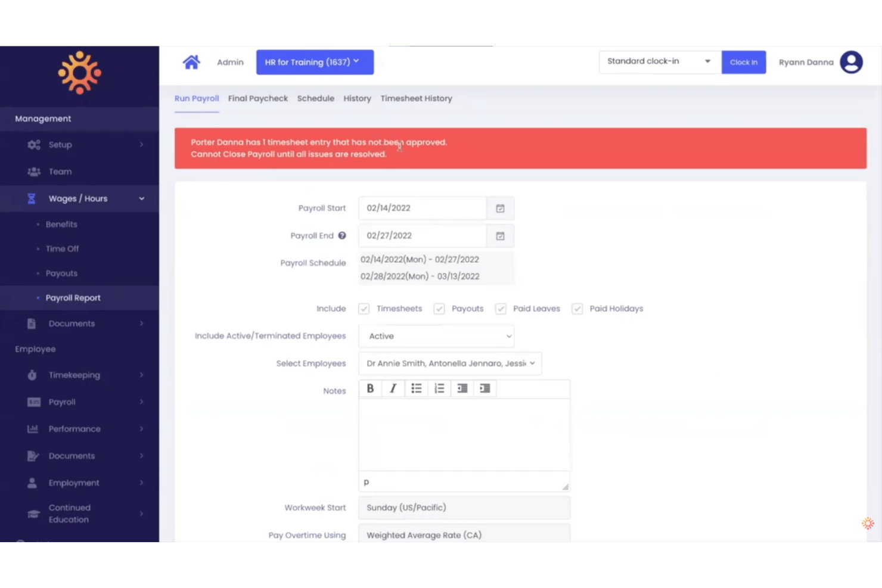The image size is (882, 588).
Task: Click the Team people icon
Action: click(33, 172)
